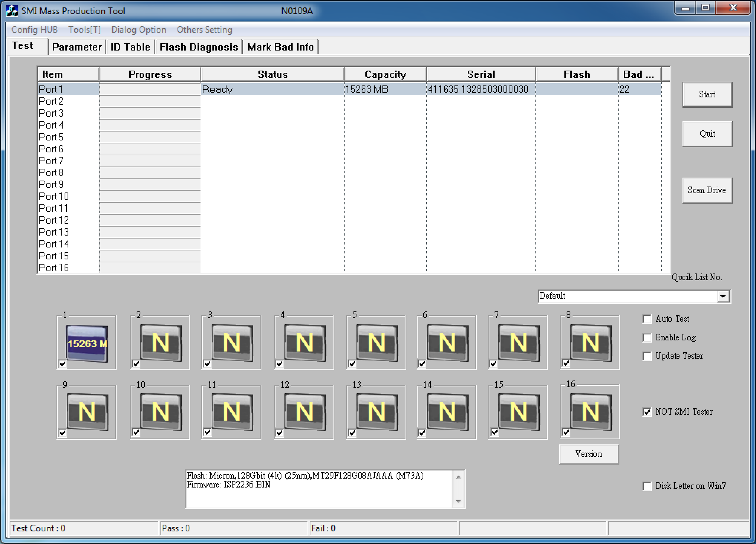Image resolution: width=756 pixels, height=544 pixels.
Task: Uncheck NOT SMI Tester
Action: [647, 412]
